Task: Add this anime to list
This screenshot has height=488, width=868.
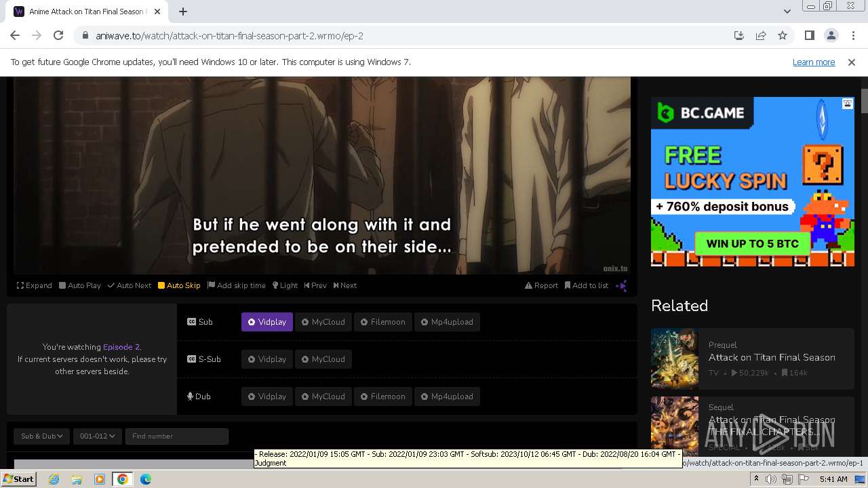Action: (x=587, y=285)
